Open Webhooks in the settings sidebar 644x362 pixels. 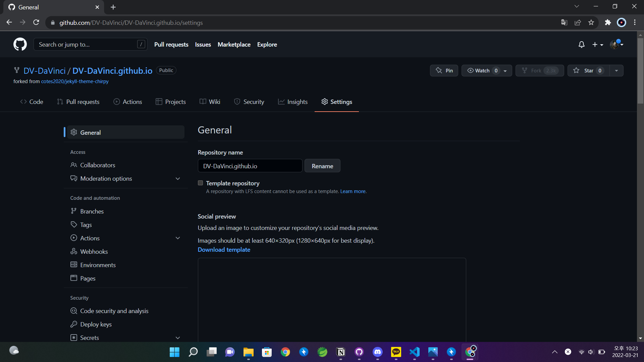(x=94, y=251)
